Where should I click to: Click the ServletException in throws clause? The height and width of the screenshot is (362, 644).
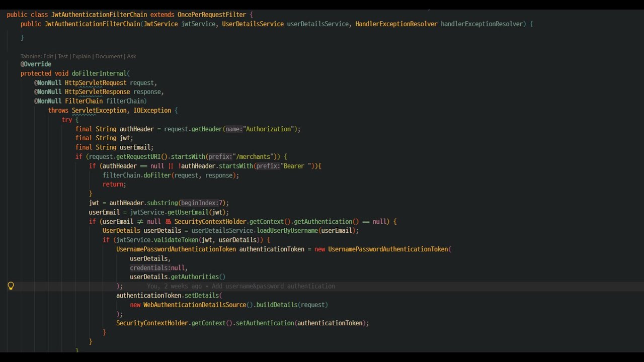tap(99, 111)
